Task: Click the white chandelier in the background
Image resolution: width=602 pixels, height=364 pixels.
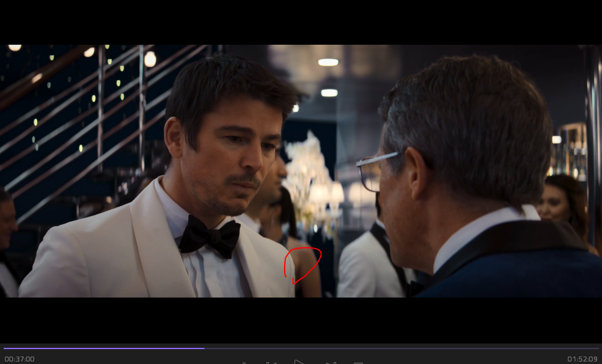Action: pos(311,174)
